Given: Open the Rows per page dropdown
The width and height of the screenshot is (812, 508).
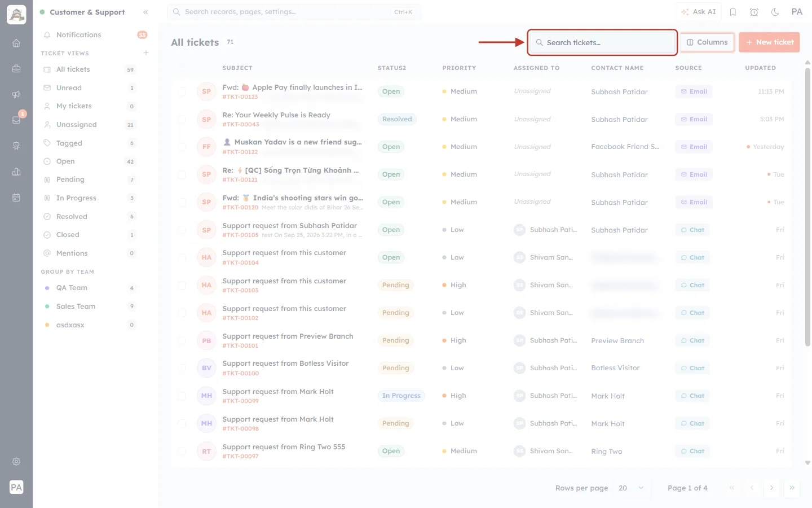Looking at the screenshot, I should [x=631, y=488].
